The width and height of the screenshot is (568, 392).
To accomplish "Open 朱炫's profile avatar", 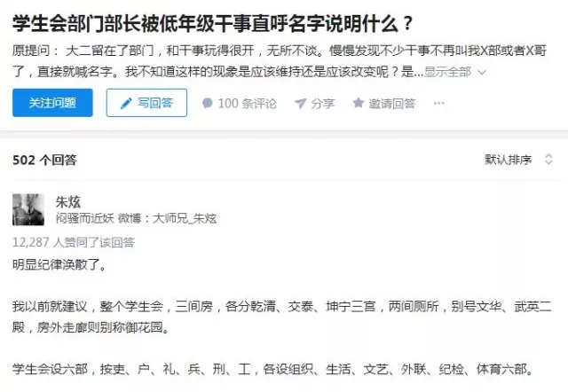I will click(28, 209).
